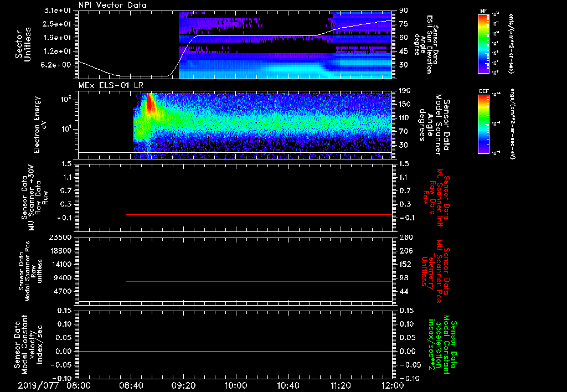
Task: Click the green 'Model Constant acceleration' label
Action: point(442,344)
